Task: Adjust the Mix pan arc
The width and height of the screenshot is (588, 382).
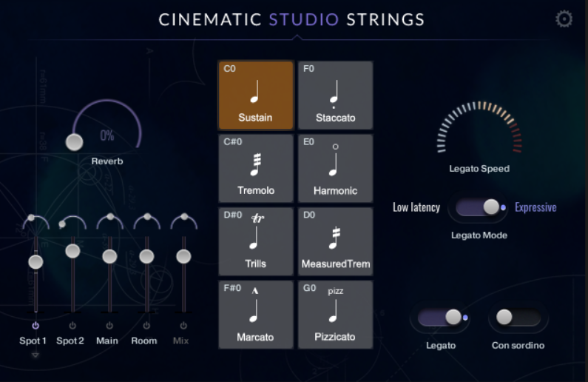Action: [x=183, y=221]
